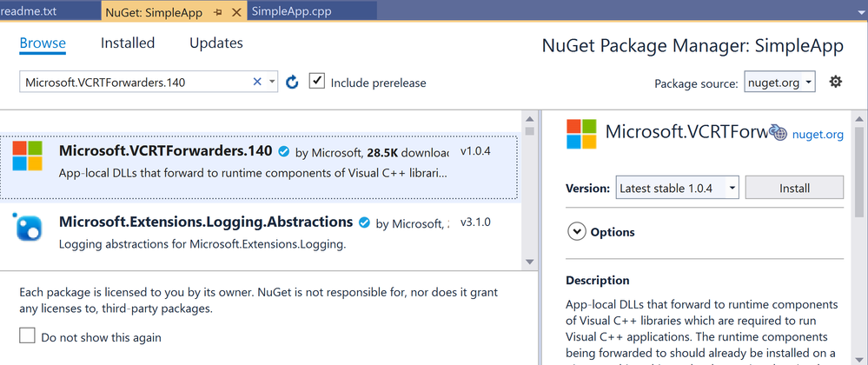Open NuGet settings gear icon
This screenshot has height=365, width=868.
coord(836,82)
